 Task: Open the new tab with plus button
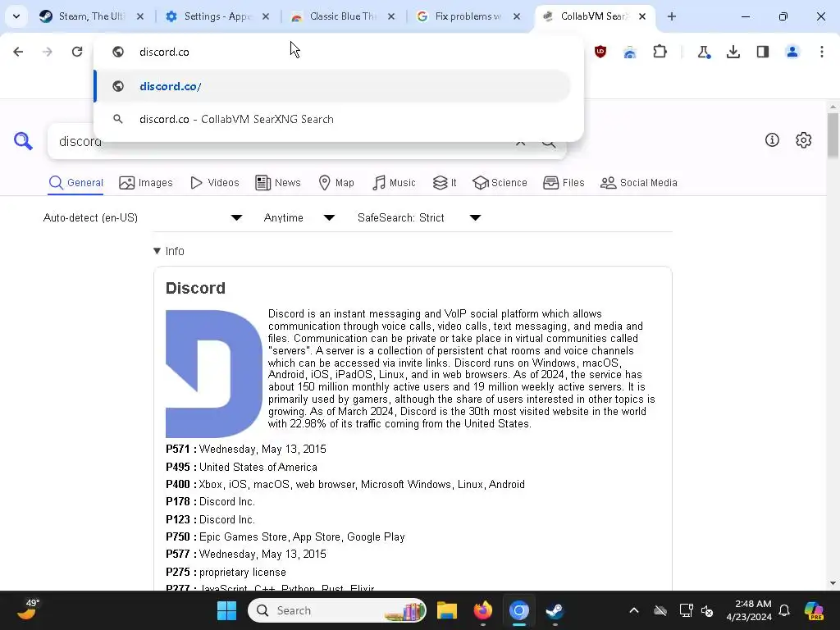[x=671, y=16]
